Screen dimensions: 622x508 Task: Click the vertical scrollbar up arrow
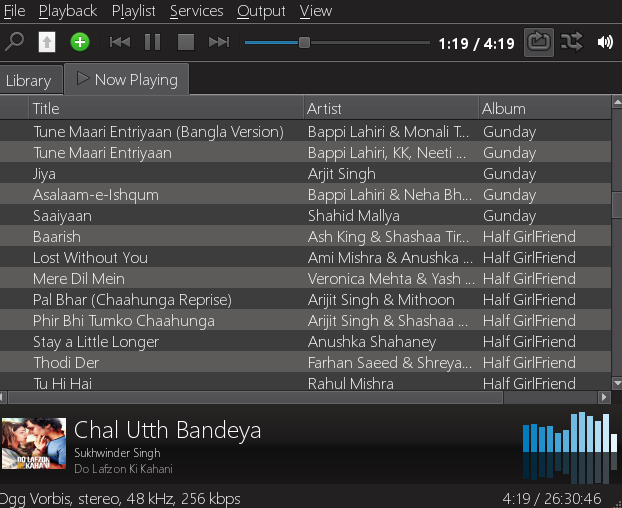click(617, 102)
